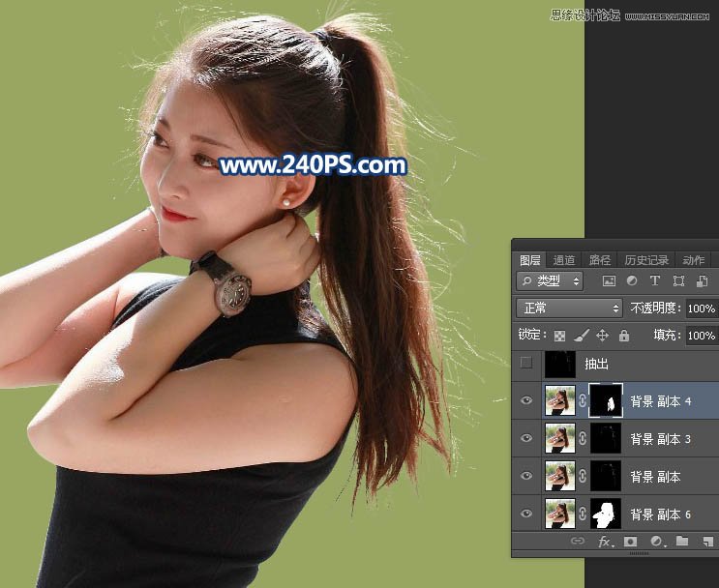Click the 不透明度 opacity value field
The image size is (719, 588).
(701, 309)
